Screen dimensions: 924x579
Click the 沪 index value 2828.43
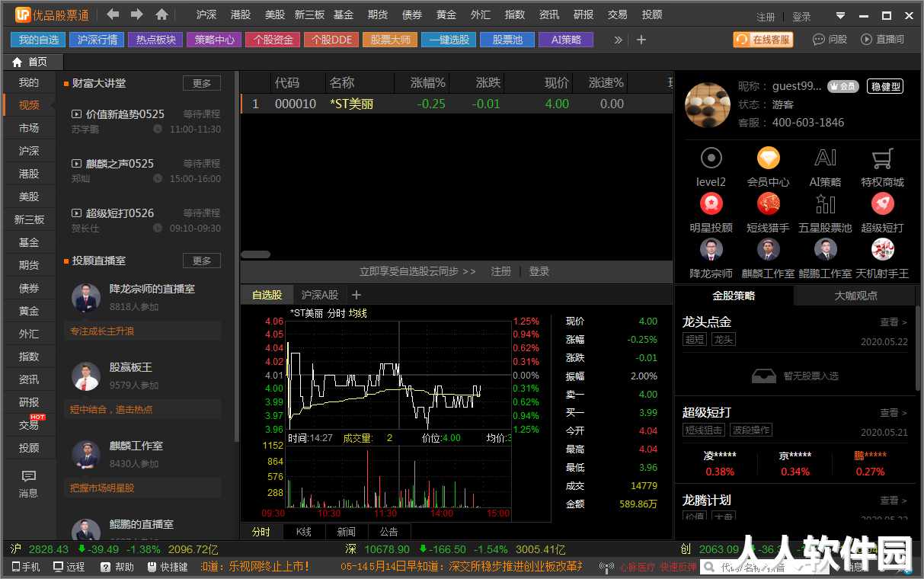pyautogui.click(x=49, y=549)
